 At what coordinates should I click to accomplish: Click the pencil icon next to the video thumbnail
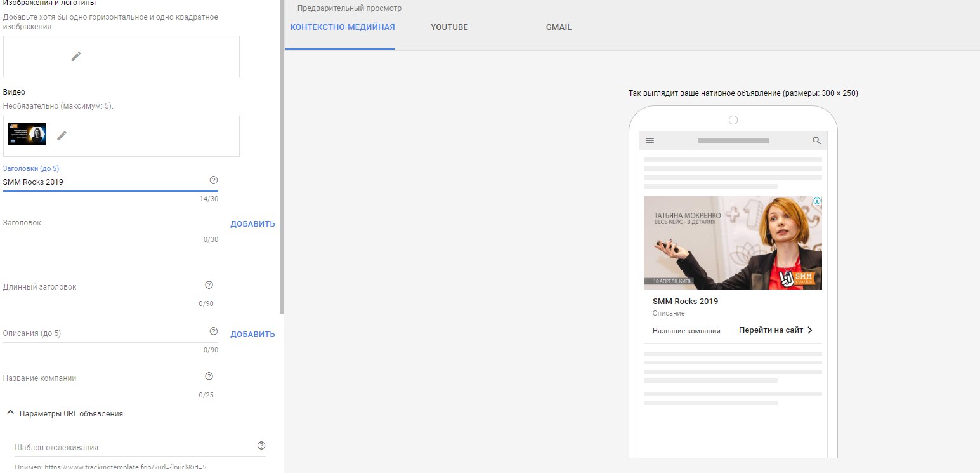[62, 135]
